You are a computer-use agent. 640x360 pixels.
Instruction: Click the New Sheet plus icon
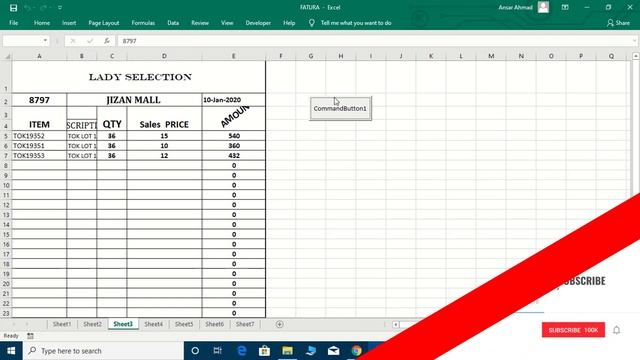click(280, 324)
